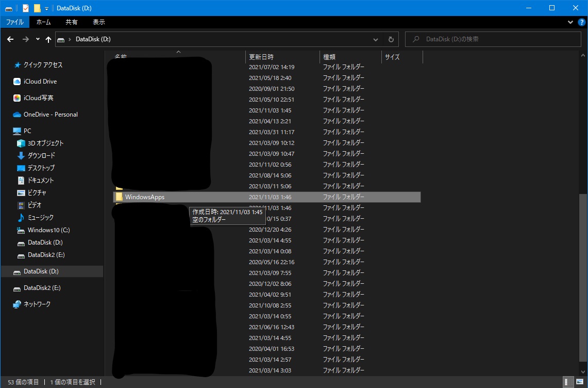Switch to details view layout icon
This screenshot has height=388, width=588.
point(568,382)
